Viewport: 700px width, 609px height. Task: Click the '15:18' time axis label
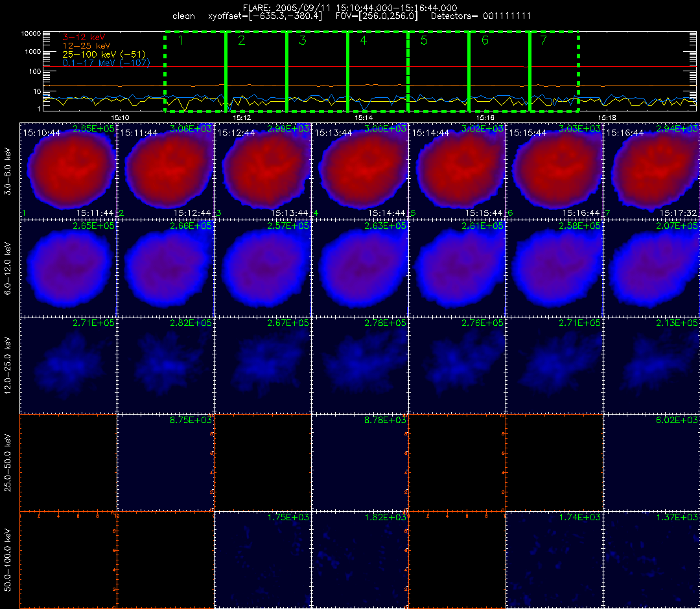click(607, 118)
